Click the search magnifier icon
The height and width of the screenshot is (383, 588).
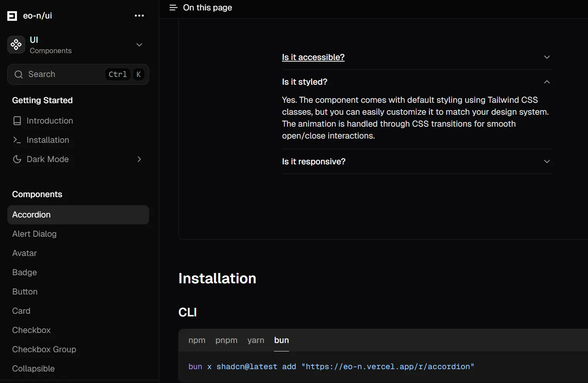(x=18, y=74)
